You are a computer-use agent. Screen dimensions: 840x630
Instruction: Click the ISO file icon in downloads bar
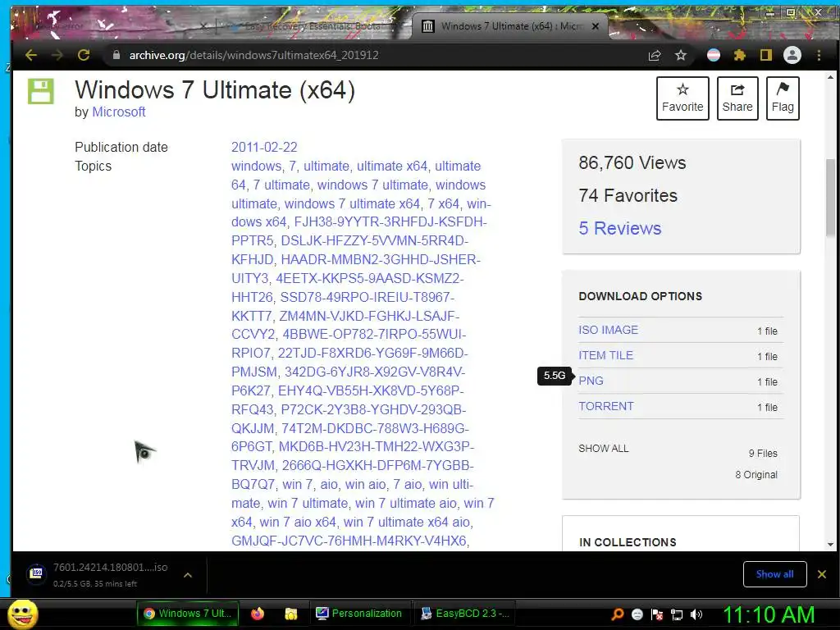(x=36, y=573)
